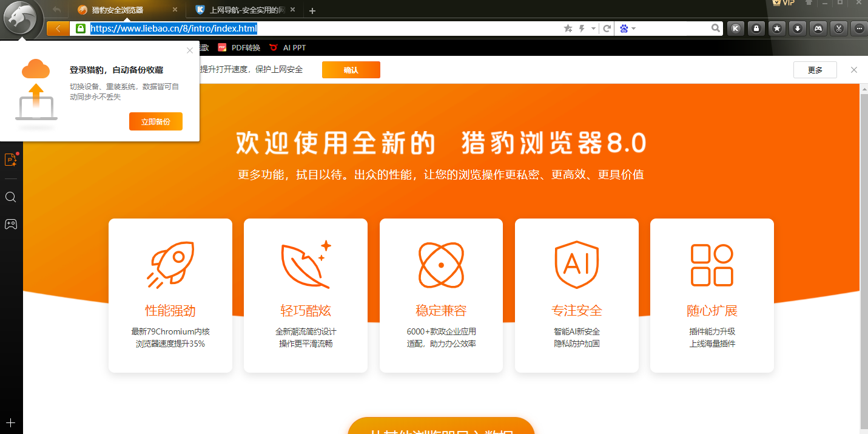Click the VIP crown badge
The height and width of the screenshot is (434, 868).
click(783, 3)
